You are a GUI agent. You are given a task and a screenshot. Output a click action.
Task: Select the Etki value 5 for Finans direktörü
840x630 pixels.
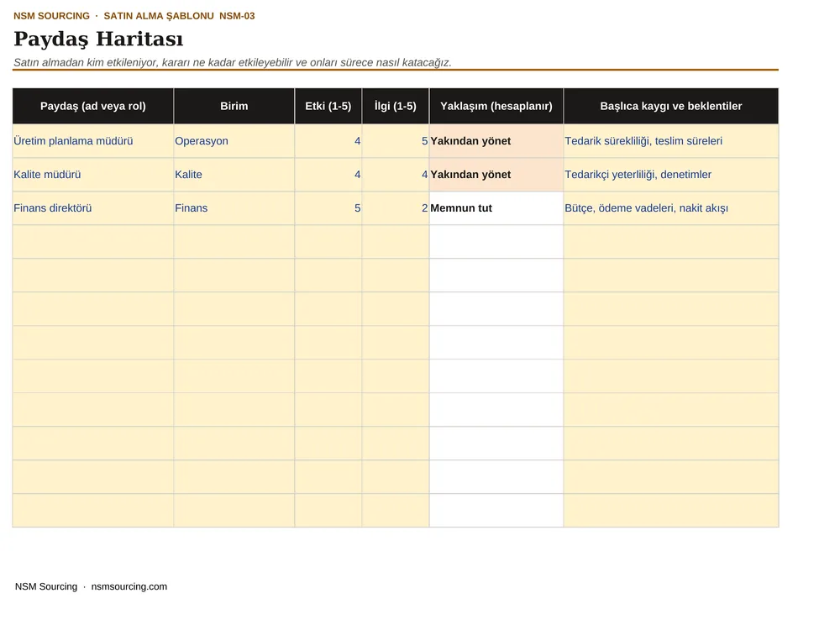(x=328, y=208)
